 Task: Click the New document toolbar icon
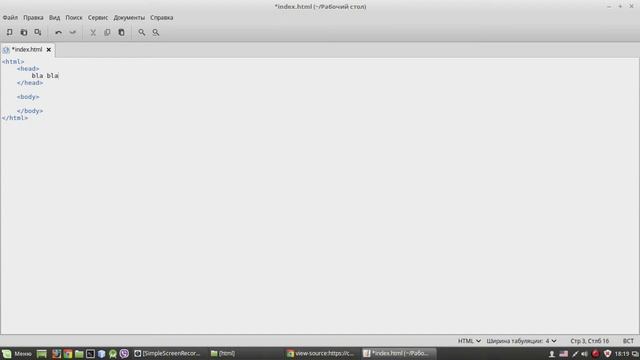[9, 32]
